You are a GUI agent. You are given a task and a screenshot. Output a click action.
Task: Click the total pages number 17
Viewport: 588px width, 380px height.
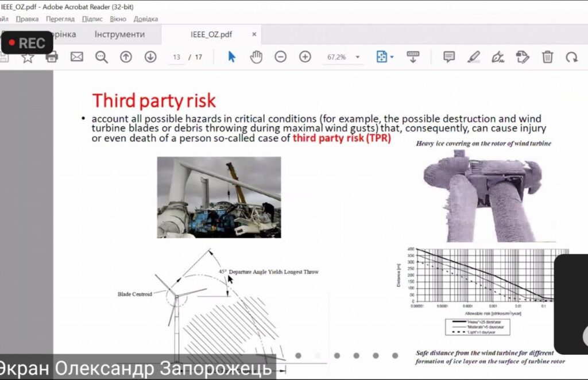point(198,57)
